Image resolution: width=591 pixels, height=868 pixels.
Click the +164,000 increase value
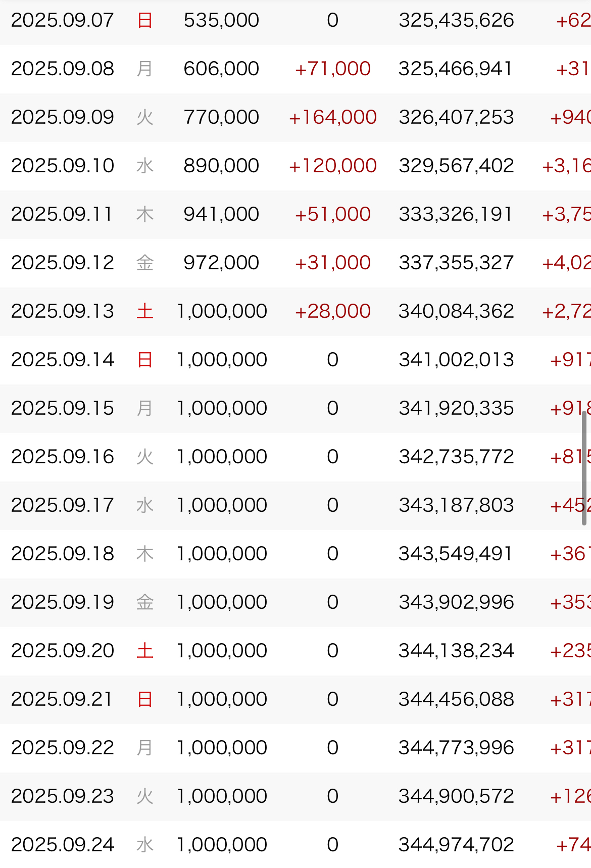point(332,117)
